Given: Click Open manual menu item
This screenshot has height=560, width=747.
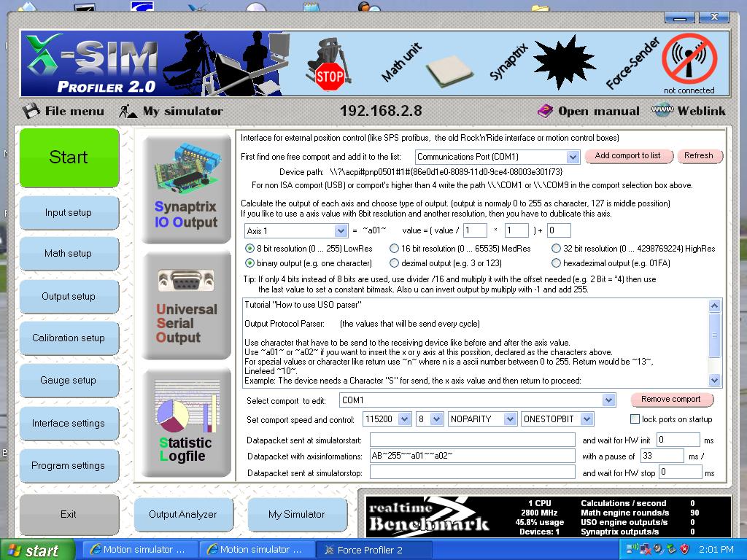Looking at the screenshot, I should pos(599,111).
